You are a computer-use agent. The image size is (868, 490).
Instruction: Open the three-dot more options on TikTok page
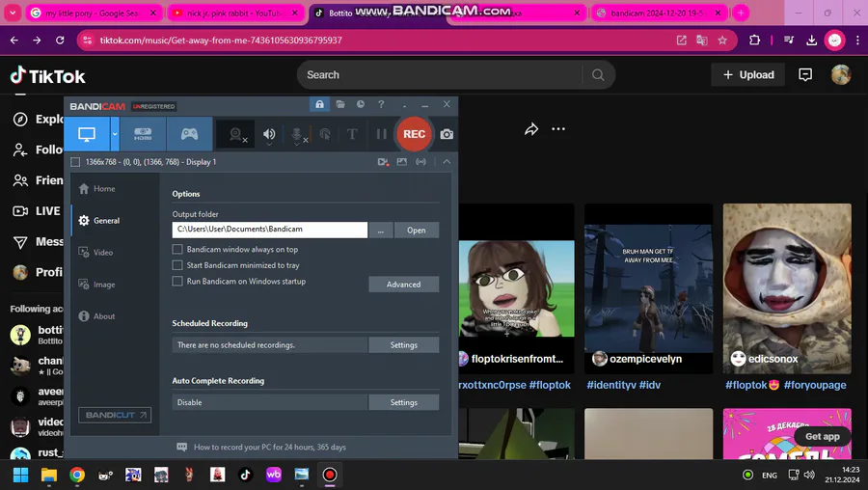click(x=558, y=129)
